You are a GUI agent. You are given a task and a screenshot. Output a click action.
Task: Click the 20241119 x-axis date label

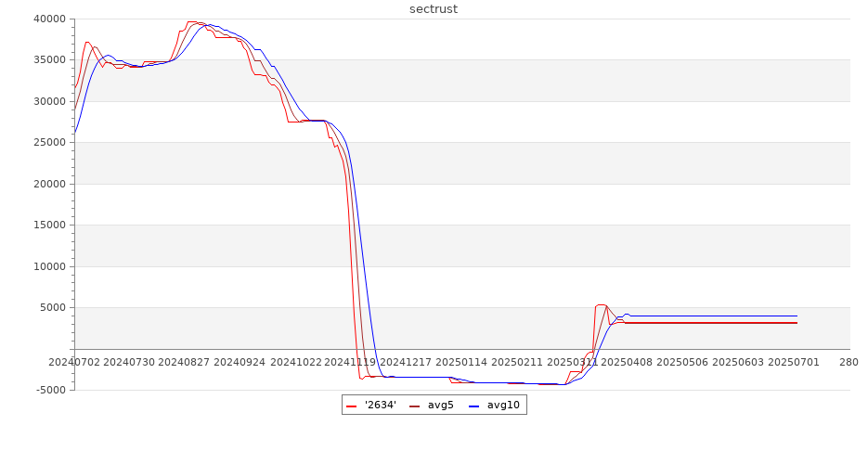click(x=352, y=362)
